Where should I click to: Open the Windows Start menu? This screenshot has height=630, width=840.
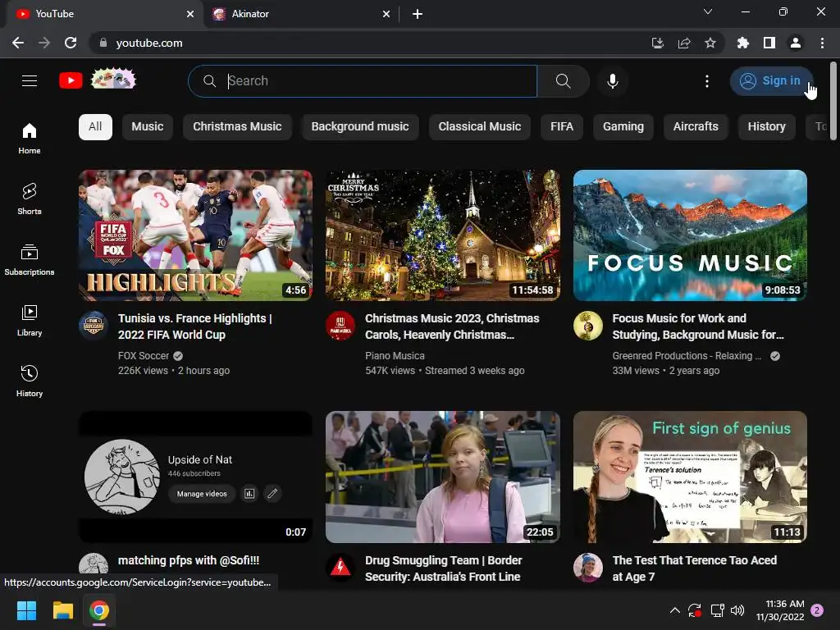[27, 610]
